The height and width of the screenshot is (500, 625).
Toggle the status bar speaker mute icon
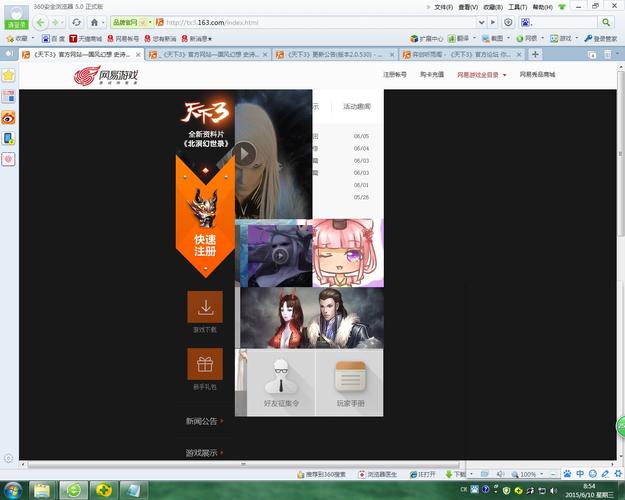pos(501,474)
